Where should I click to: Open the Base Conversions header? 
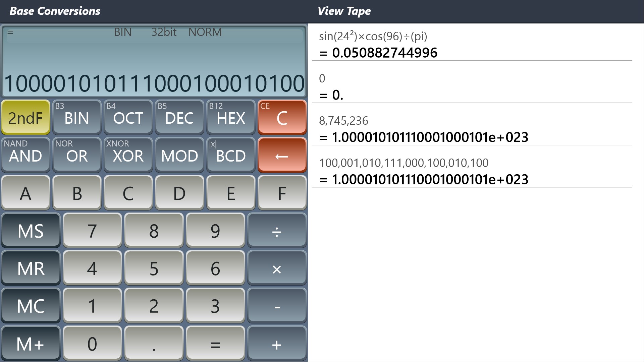click(55, 11)
